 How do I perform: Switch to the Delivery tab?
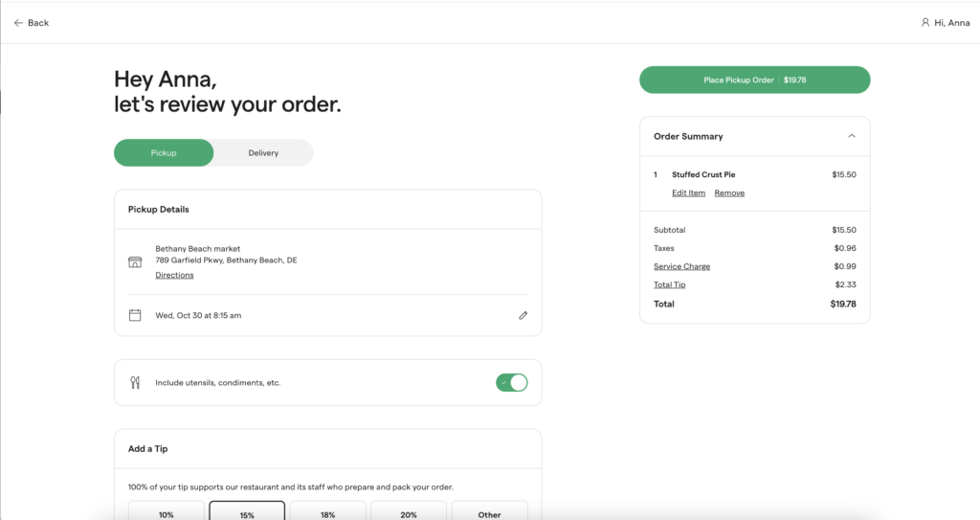tap(263, 153)
